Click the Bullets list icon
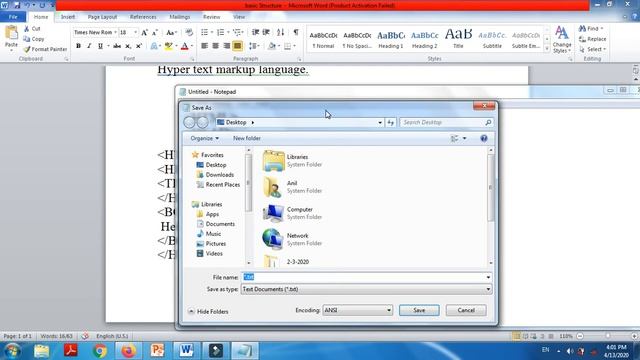 [204, 32]
